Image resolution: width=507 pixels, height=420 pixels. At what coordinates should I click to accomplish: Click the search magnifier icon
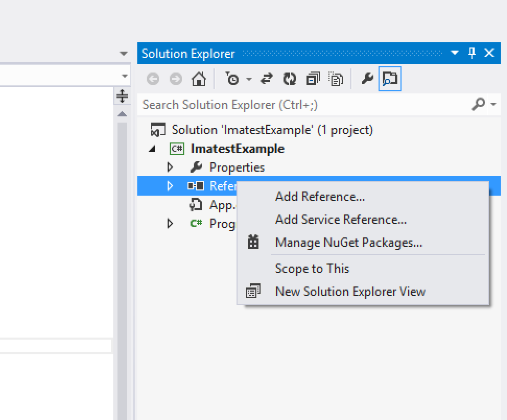pyautogui.click(x=479, y=104)
